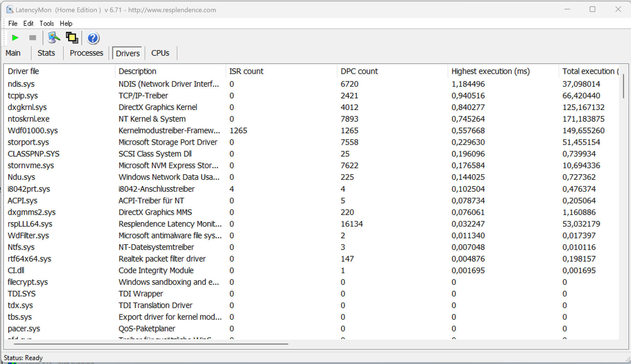Viewport: 631px width, 364px height.
Task: Click the vertical scrollbar thumb
Action: click(623, 86)
